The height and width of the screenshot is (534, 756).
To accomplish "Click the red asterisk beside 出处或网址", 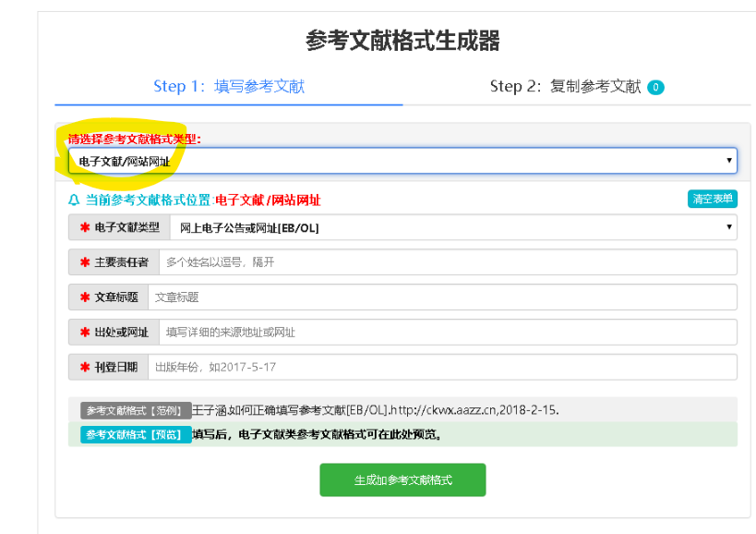I will 85,333.
